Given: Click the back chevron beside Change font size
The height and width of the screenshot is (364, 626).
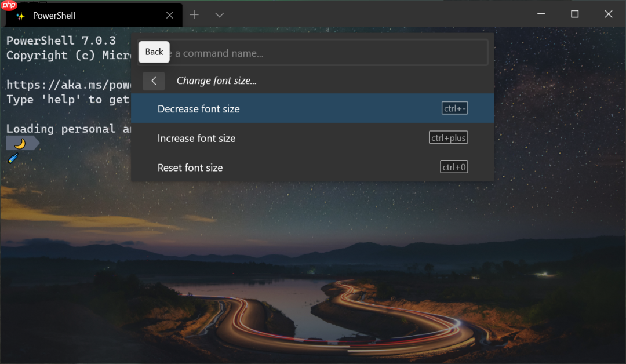Looking at the screenshot, I should (153, 81).
